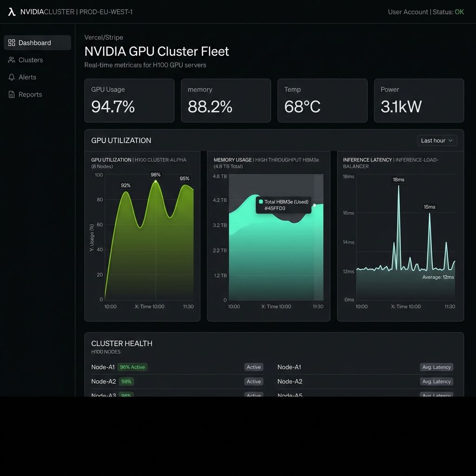The width and height of the screenshot is (476, 476).
Task: Click the teal Total HBM3e legend swatch
Action: click(x=261, y=202)
